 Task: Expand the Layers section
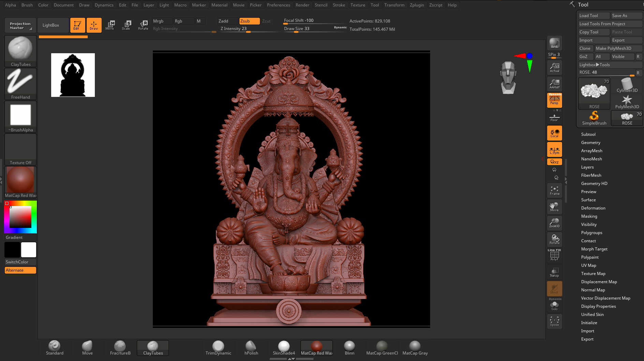(587, 167)
